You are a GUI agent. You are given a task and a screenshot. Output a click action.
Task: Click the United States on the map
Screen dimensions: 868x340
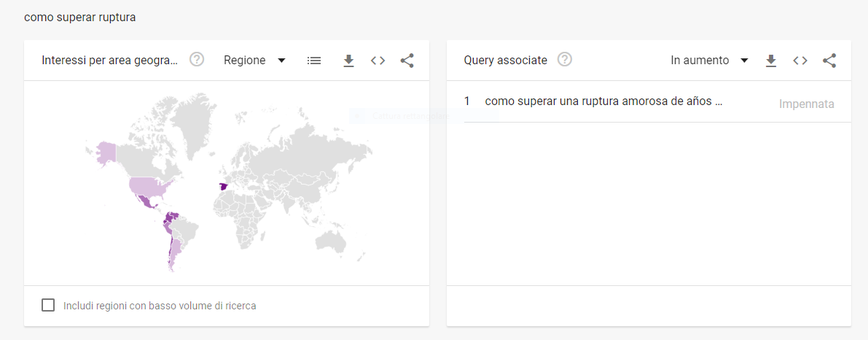(151, 187)
